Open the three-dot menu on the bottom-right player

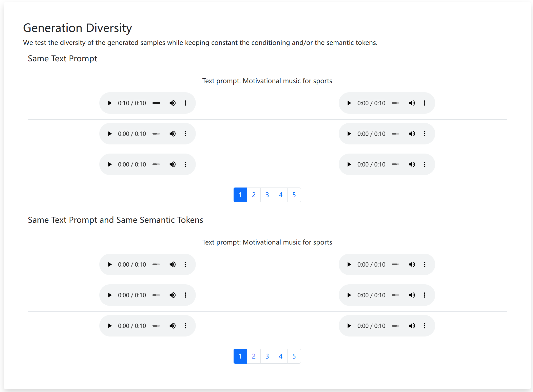point(425,326)
